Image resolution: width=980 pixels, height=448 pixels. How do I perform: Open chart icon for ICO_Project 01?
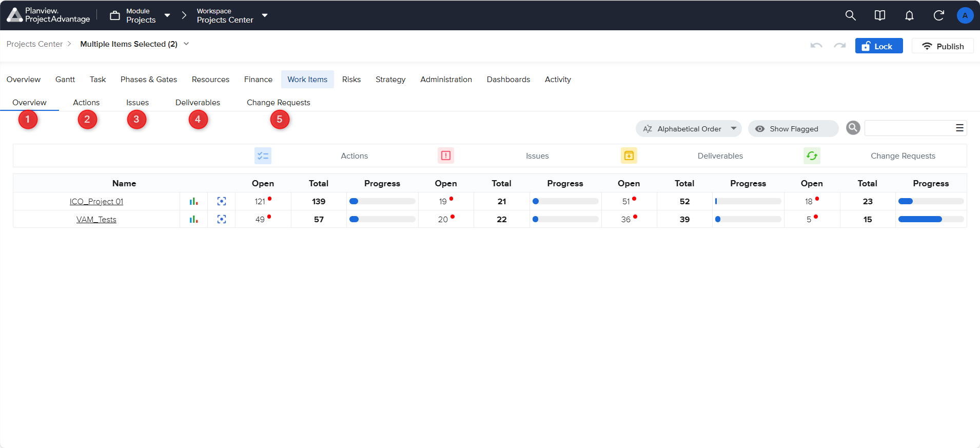click(193, 202)
